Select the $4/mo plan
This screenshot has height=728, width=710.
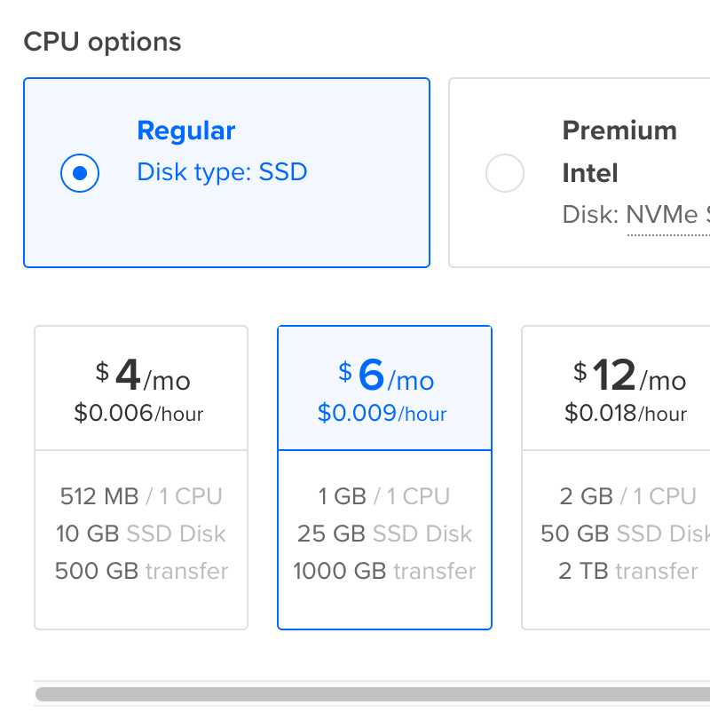(141, 478)
